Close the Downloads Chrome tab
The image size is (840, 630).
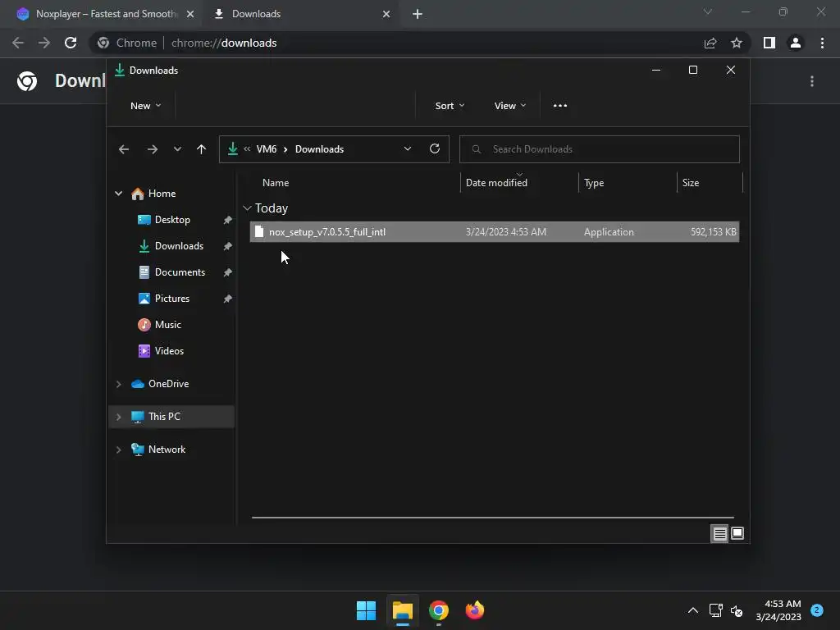click(386, 14)
